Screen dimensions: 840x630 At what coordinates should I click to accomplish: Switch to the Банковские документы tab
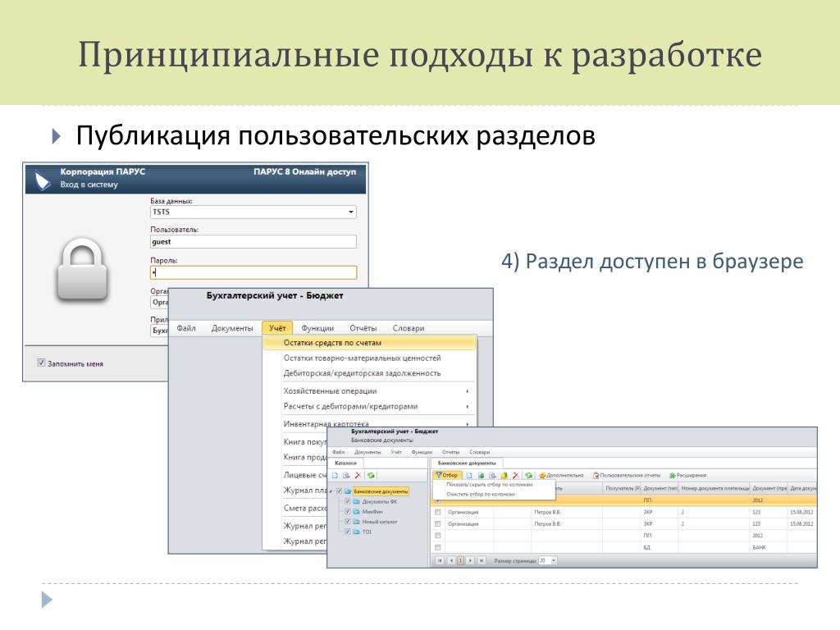pos(467,463)
